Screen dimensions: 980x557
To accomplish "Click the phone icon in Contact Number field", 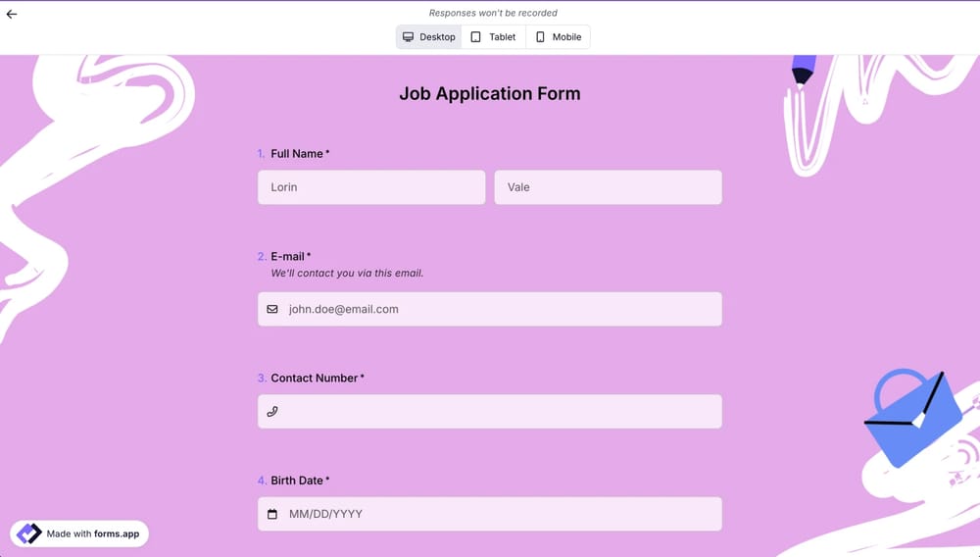I will [x=272, y=412].
